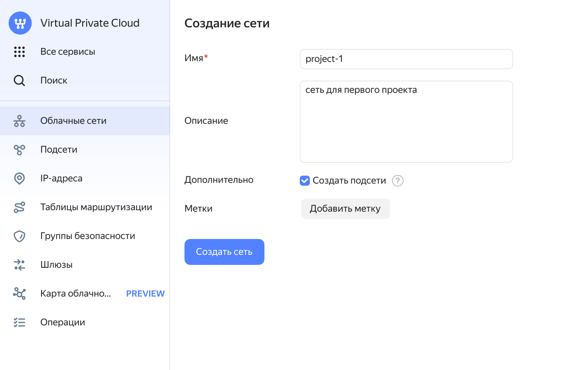Open Операции section
The width and height of the screenshot is (588, 370).
(x=85, y=322)
